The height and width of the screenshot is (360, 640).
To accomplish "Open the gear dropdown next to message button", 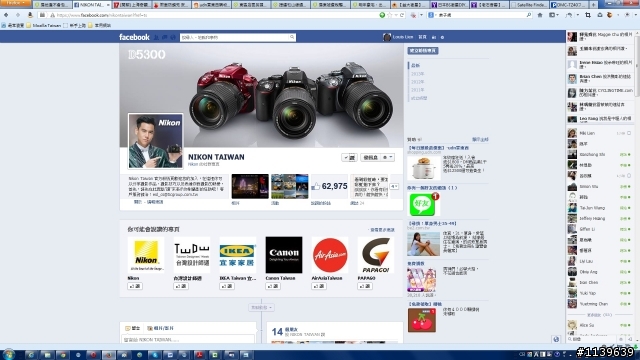I will (388, 158).
